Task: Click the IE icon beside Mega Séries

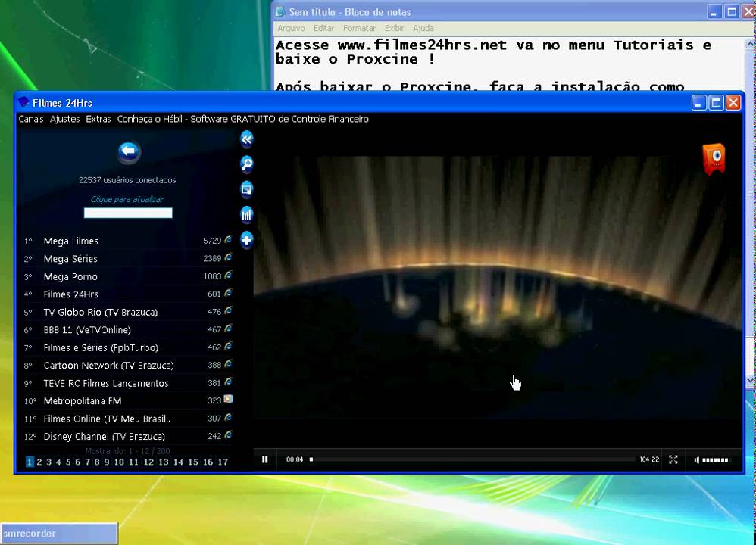Action: (228, 257)
